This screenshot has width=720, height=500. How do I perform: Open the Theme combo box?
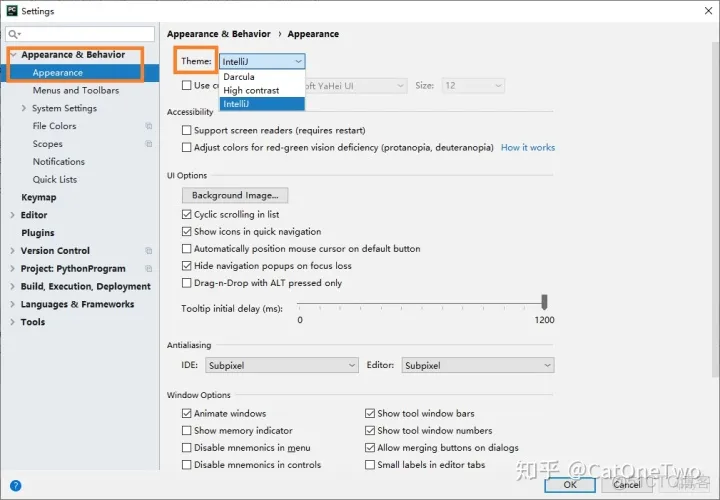[262, 61]
